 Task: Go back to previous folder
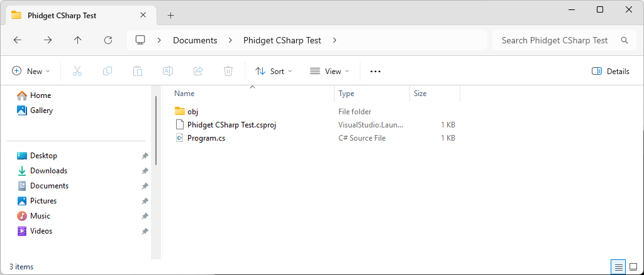[x=18, y=40]
